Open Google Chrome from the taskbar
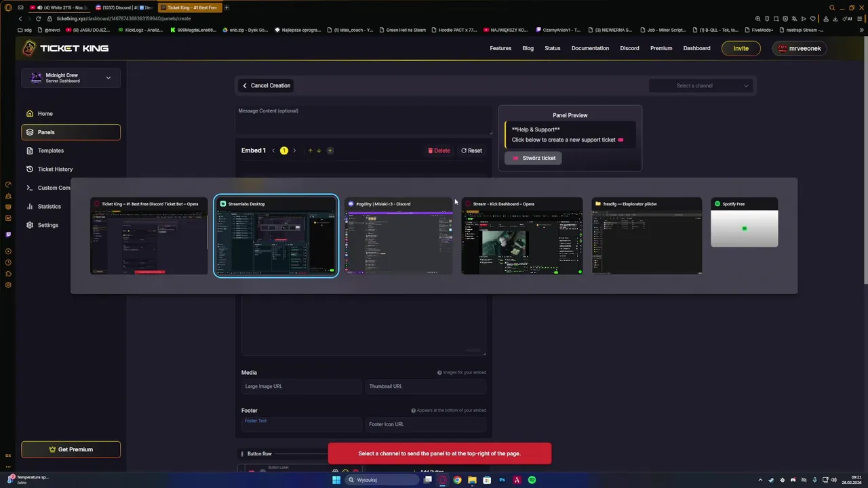The height and width of the screenshot is (488, 868). pos(458,480)
